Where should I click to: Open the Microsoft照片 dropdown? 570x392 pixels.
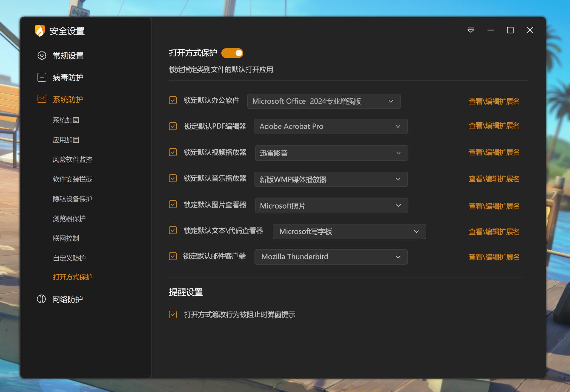(331, 206)
